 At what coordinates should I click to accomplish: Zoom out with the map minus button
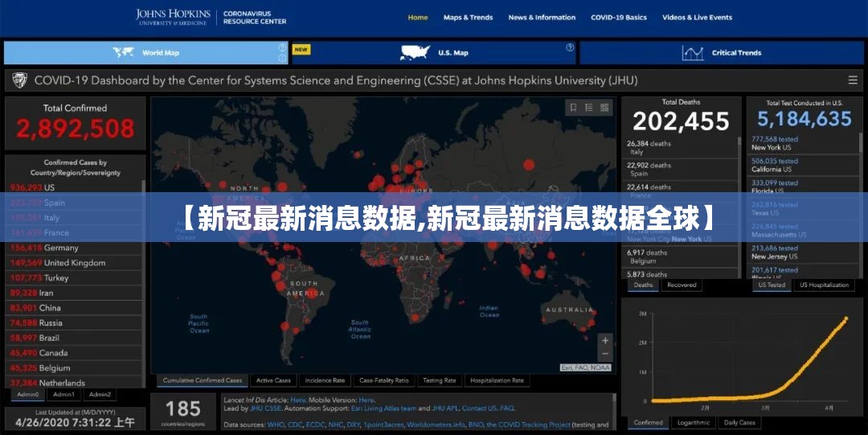pos(605,354)
